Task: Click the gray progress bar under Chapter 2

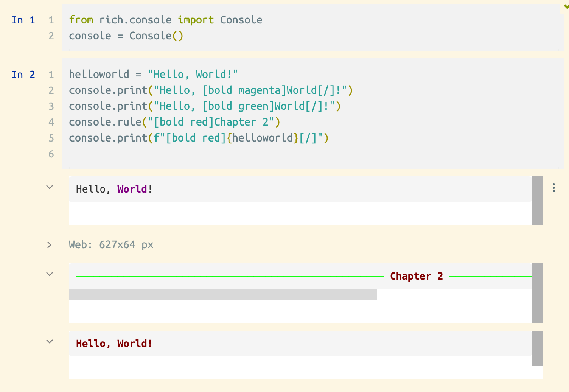Action: coord(222,295)
